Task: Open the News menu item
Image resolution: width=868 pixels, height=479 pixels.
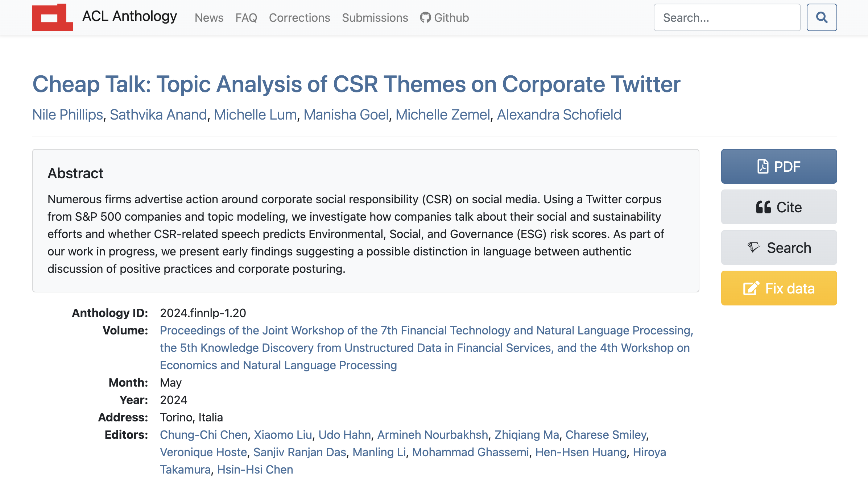Action: click(209, 18)
